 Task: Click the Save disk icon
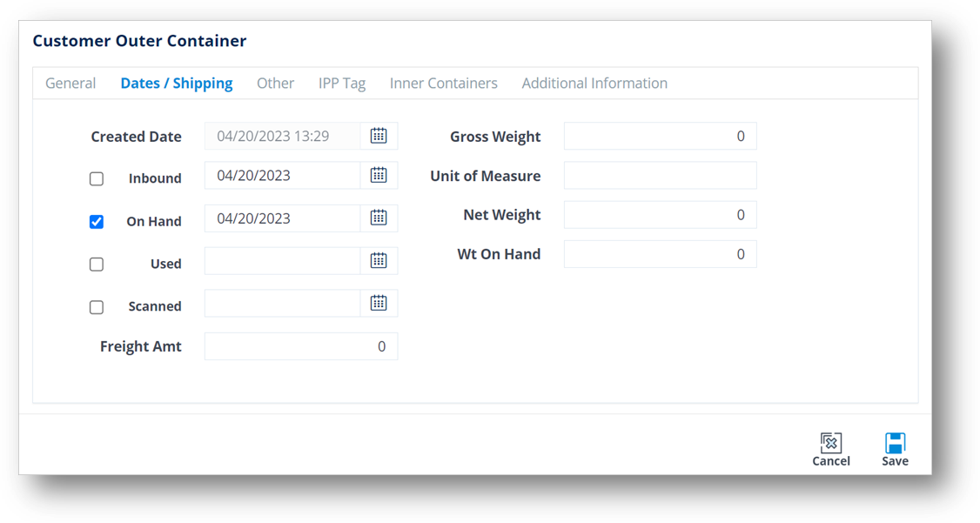pos(895,442)
